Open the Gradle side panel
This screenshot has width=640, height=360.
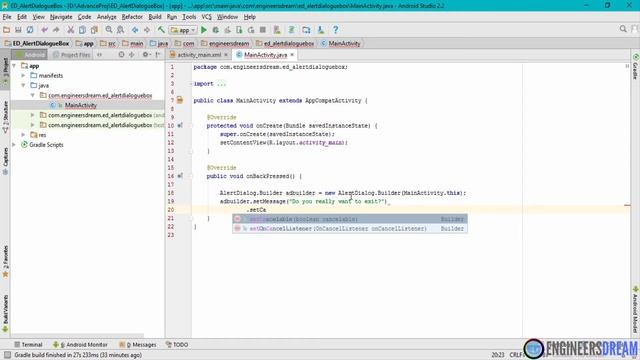click(635, 67)
